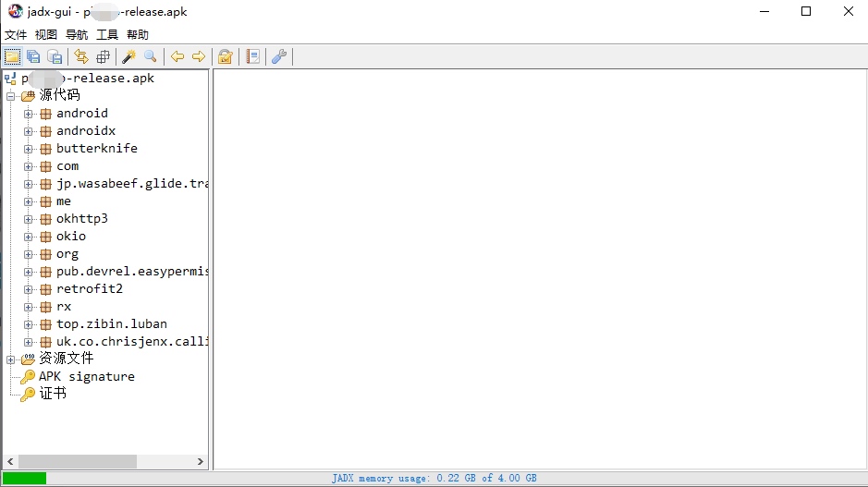Open the 视图 menu
The image size is (868, 487).
click(46, 35)
